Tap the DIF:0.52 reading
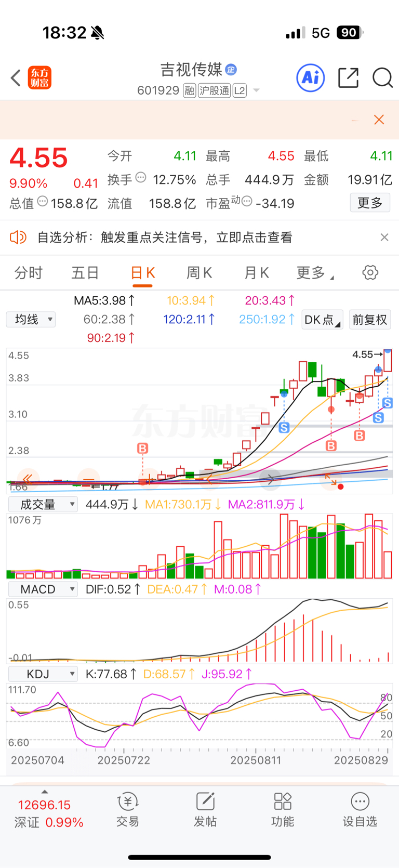Screen dimensions: 399x868 pyautogui.click(x=113, y=589)
